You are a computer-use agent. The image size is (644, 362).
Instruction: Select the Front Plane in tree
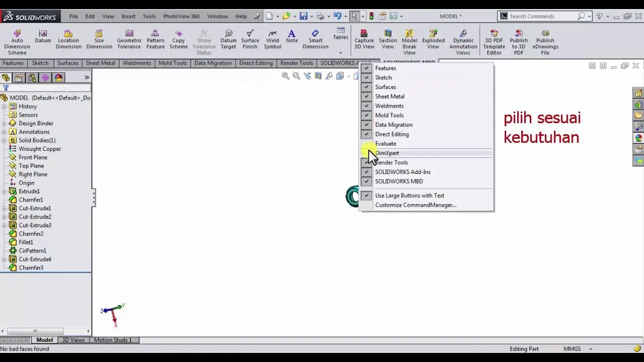[x=33, y=157]
